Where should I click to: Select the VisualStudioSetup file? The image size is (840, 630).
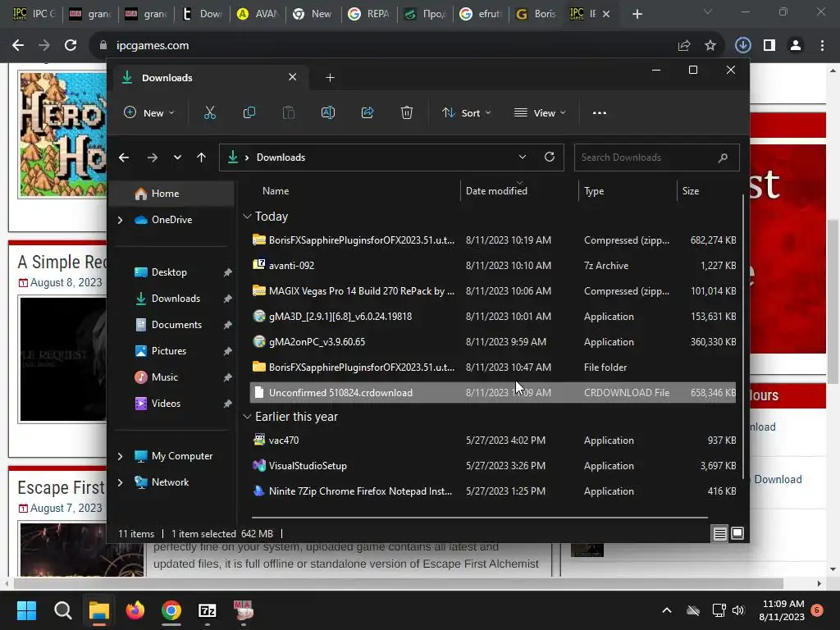tap(493, 466)
